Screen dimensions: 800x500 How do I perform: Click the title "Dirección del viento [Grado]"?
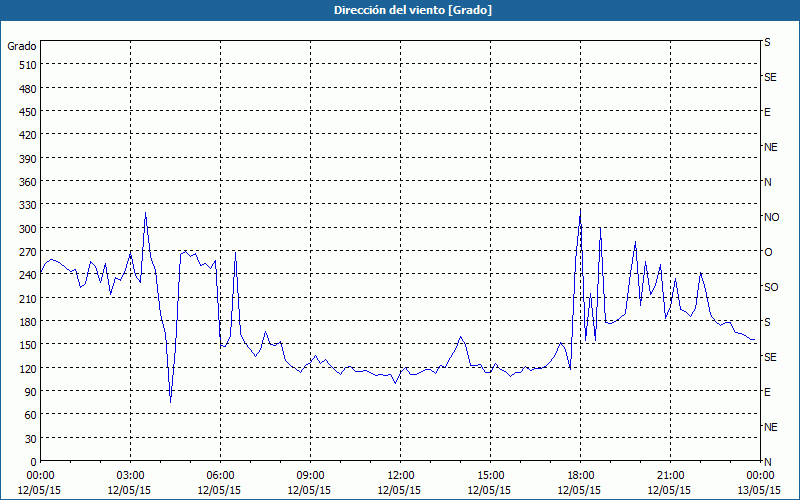tap(413, 10)
